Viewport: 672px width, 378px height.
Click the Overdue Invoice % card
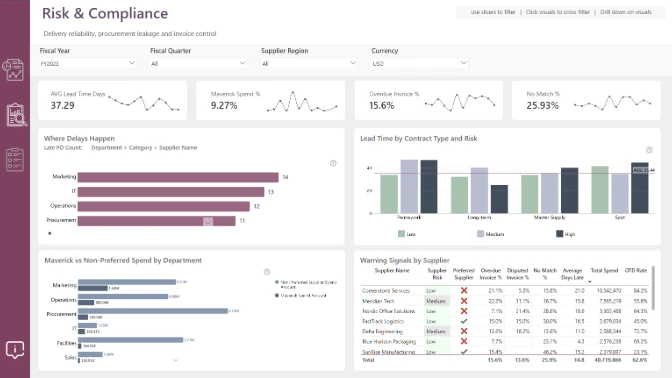coord(429,100)
